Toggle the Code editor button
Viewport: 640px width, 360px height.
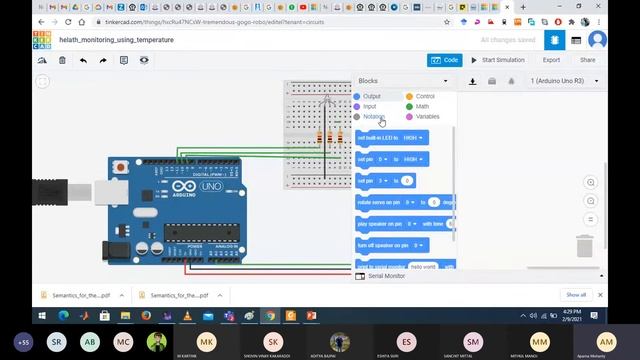click(x=444, y=60)
